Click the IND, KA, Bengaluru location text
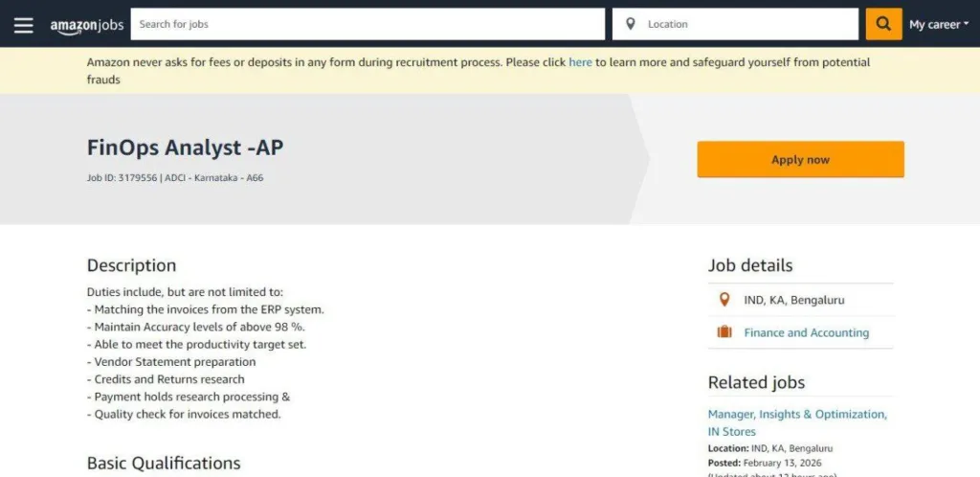This screenshot has width=980, height=477. pyautogui.click(x=794, y=300)
